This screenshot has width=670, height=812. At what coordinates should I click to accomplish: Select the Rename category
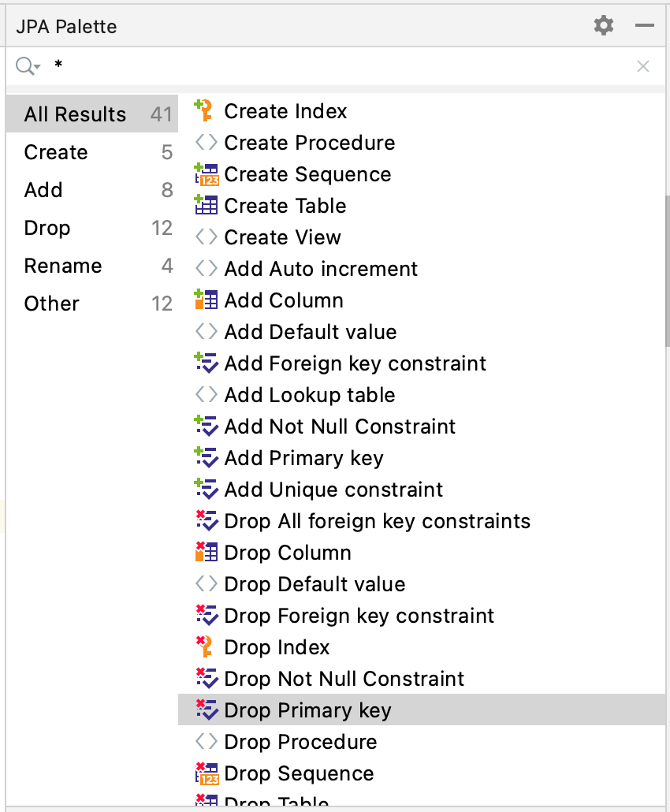click(92, 266)
